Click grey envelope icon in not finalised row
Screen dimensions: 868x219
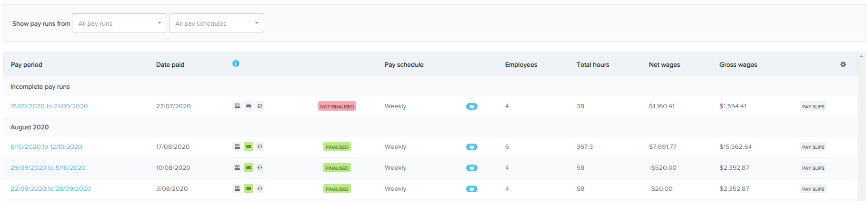249,106
